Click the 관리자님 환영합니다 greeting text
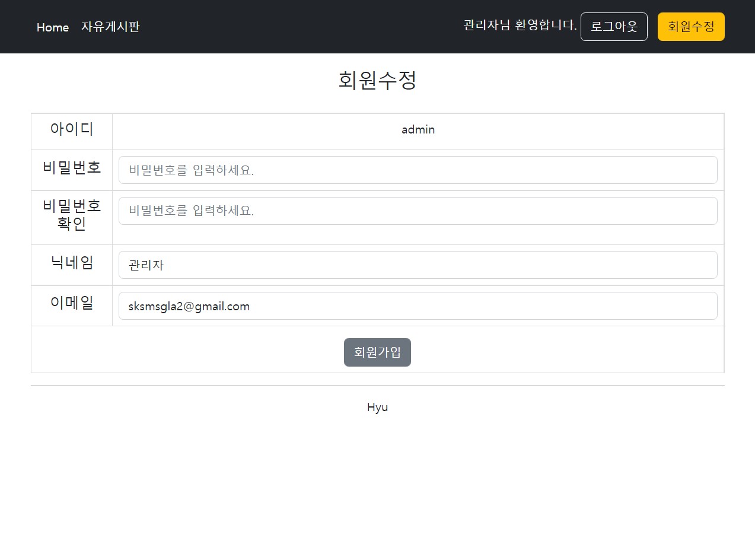The width and height of the screenshot is (755, 560). [519, 26]
